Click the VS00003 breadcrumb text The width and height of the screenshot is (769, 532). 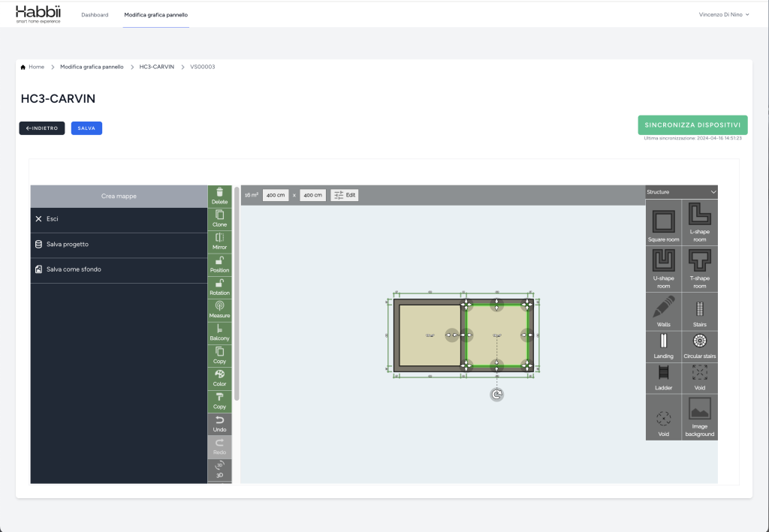[203, 67]
